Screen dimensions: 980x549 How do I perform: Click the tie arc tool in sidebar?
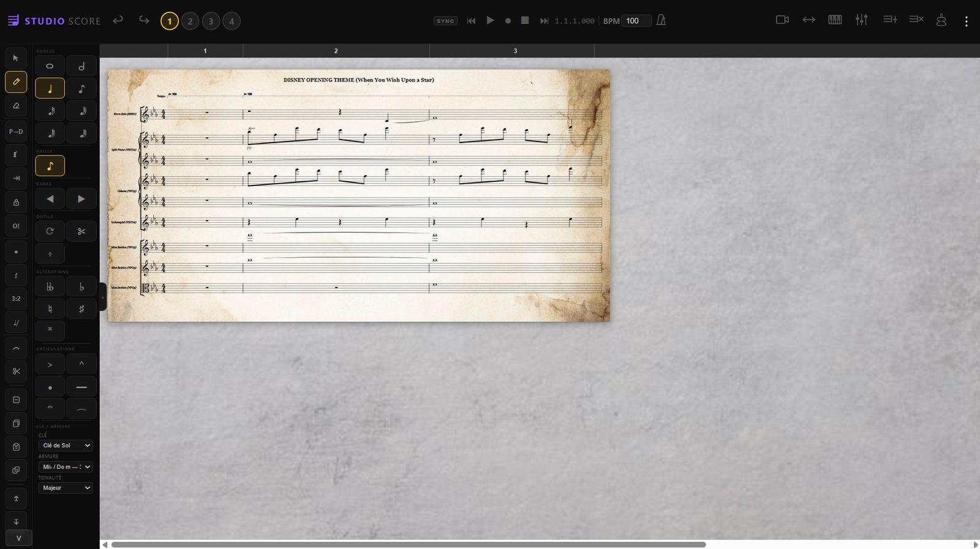(16, 348)
